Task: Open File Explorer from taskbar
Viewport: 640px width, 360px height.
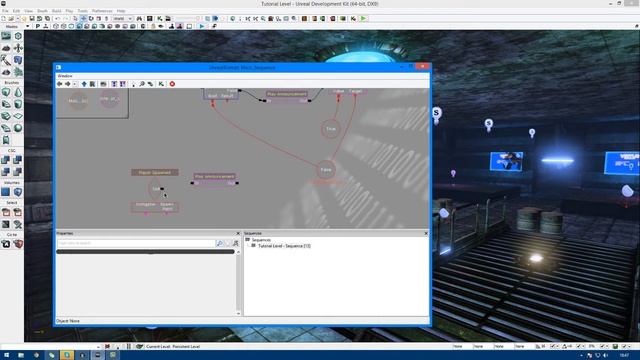Action: (21, 355)
